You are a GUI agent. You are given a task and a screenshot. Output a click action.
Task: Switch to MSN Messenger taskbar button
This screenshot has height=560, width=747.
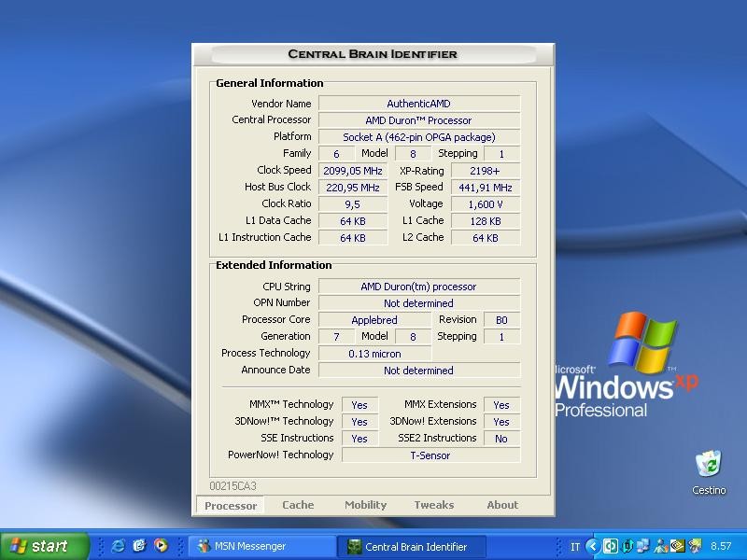(262, 546)
